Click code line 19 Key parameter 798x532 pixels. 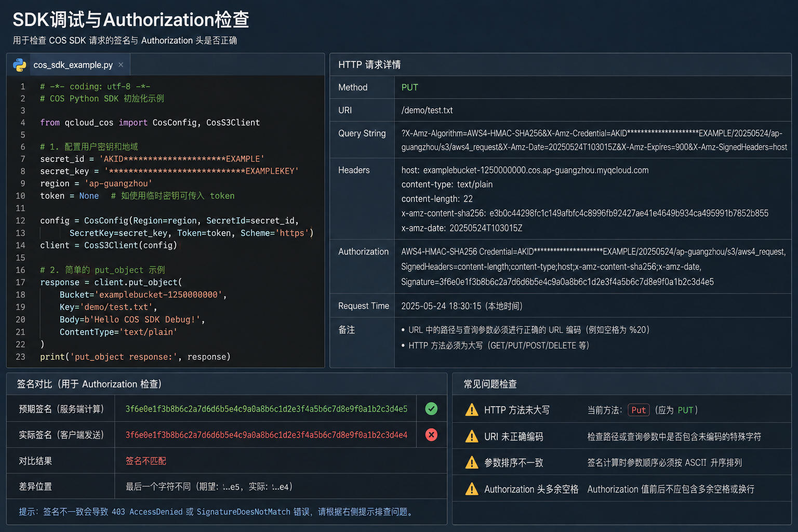click(108, 307)
